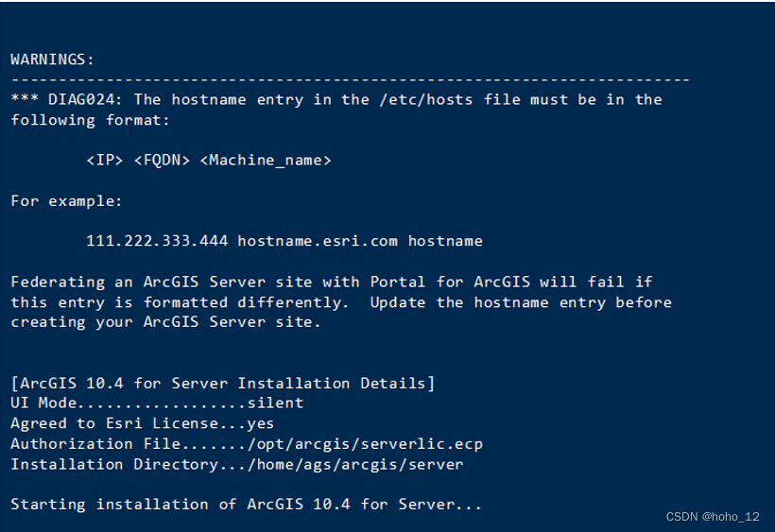
Task: Click the UI Mode silent line
Action: (157, 403)
